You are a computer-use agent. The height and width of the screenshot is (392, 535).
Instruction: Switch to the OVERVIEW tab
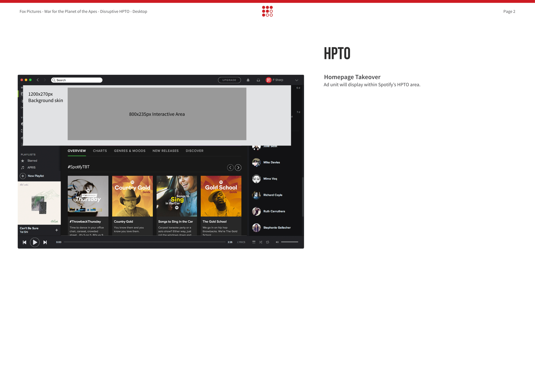coord(77,151)
